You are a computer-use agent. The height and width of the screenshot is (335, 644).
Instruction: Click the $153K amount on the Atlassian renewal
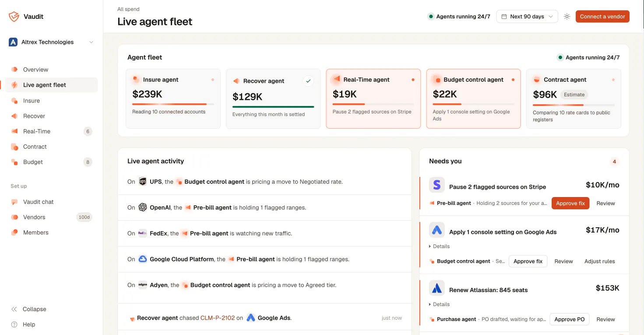click(x=608, y=288)
